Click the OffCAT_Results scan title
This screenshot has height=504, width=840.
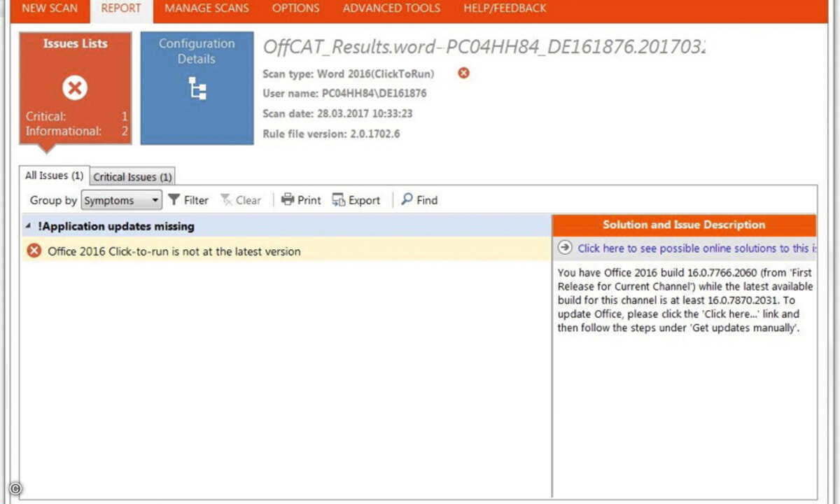point(484,47)
